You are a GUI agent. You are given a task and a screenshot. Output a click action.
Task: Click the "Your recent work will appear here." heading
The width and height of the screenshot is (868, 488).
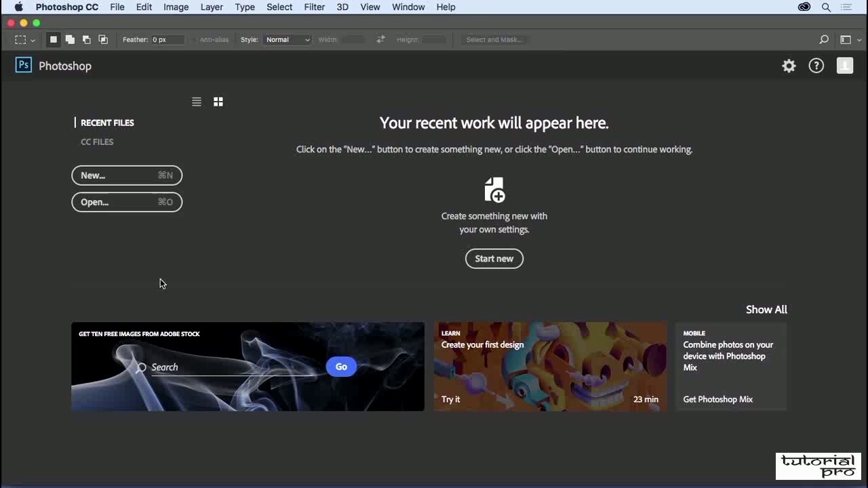494,123
